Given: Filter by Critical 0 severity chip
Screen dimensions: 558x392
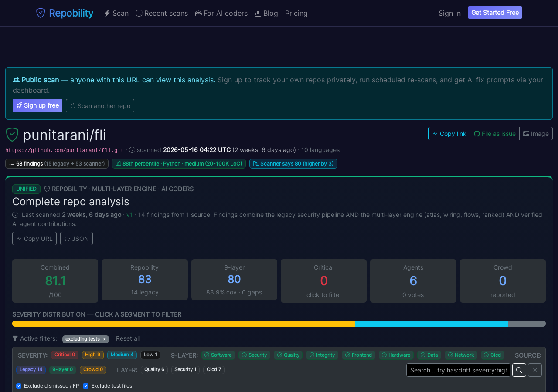Looking at the screenshot, I should (65, 355).
